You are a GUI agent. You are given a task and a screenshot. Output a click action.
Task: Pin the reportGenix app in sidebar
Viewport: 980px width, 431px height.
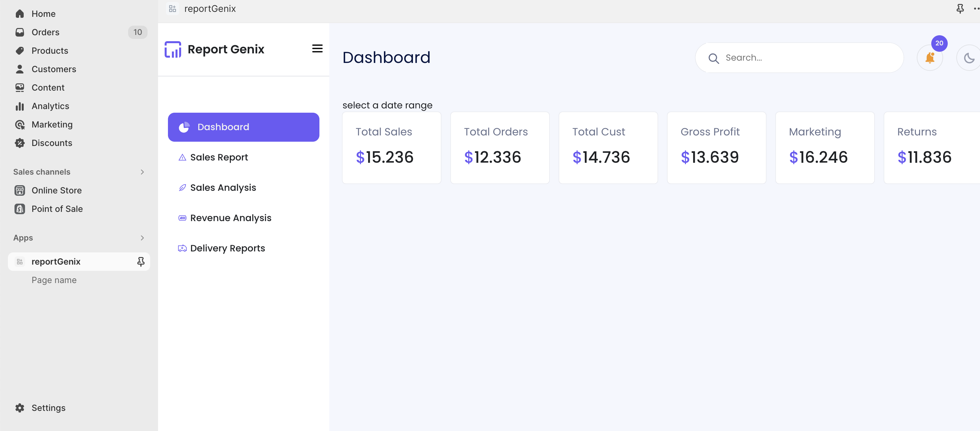point(141,262)
